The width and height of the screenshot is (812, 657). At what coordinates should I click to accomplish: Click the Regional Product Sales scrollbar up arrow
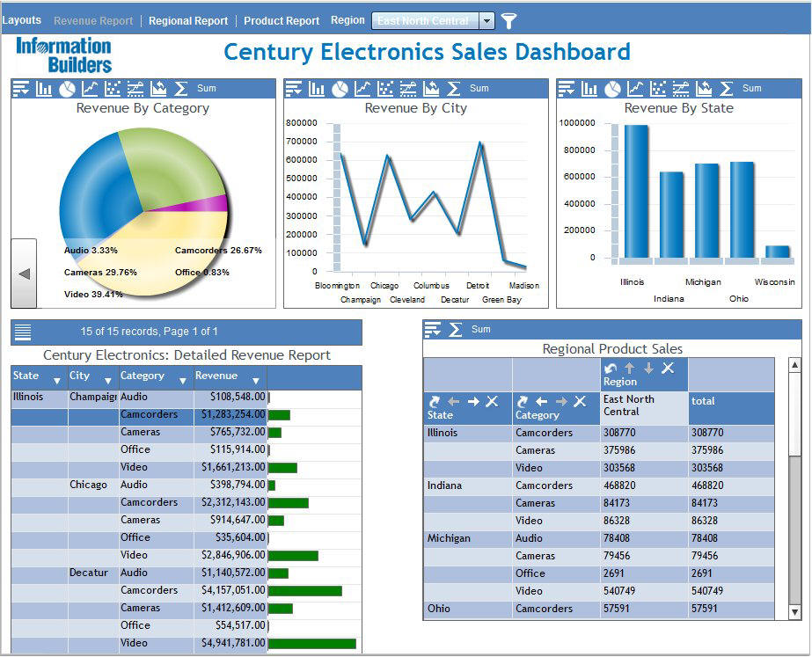point(795,365)
